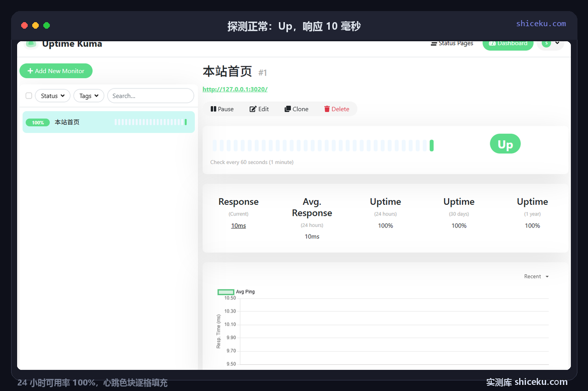The width and height of the screenshot is (588, 391).
Task: Select the 本站首页 monitor in the list
Action: tap(108, 122)
